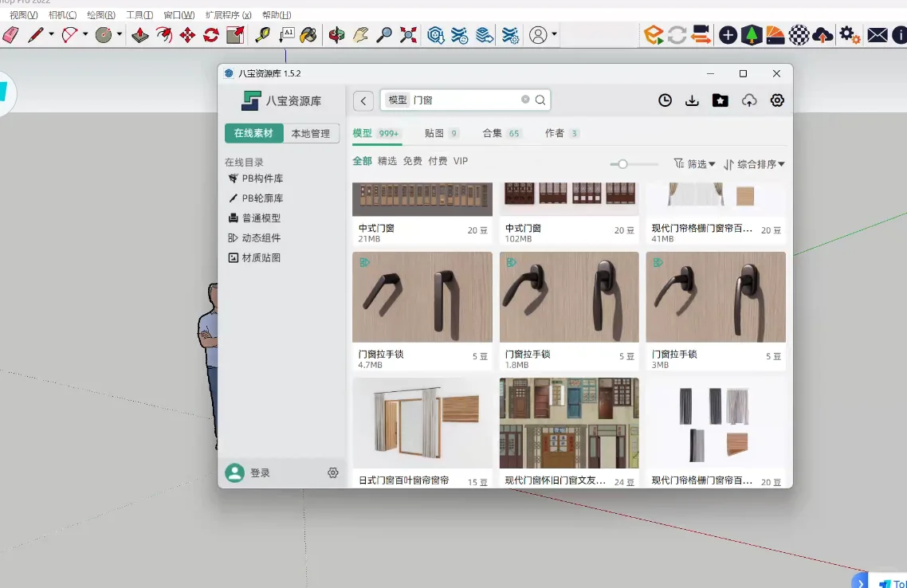Click the envelope mail toolbar icon
This screenshot has width=907, height=588.
[x=877, y=35]
